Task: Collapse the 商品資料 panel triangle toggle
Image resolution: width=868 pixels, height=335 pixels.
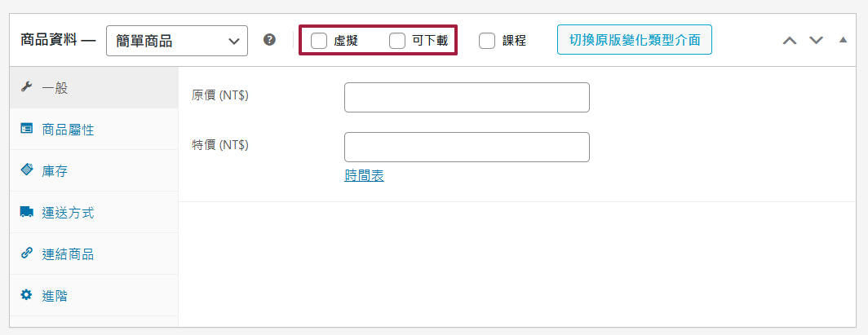Action: tap(843, 40)
